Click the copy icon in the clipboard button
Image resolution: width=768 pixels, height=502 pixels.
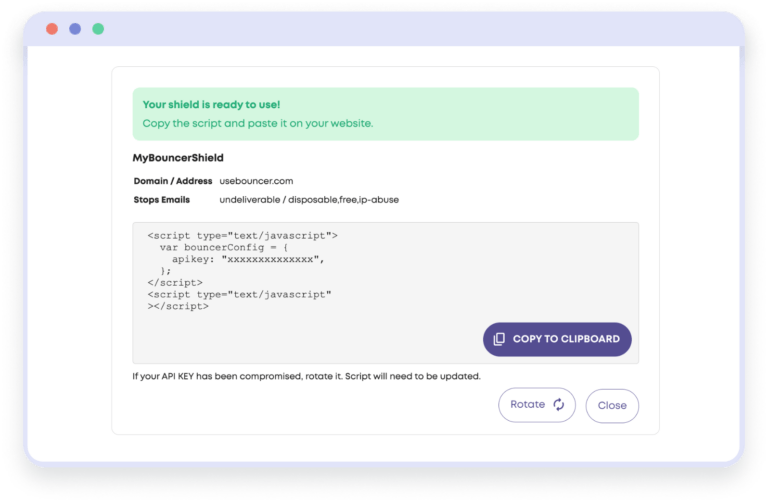coord(499,339)
